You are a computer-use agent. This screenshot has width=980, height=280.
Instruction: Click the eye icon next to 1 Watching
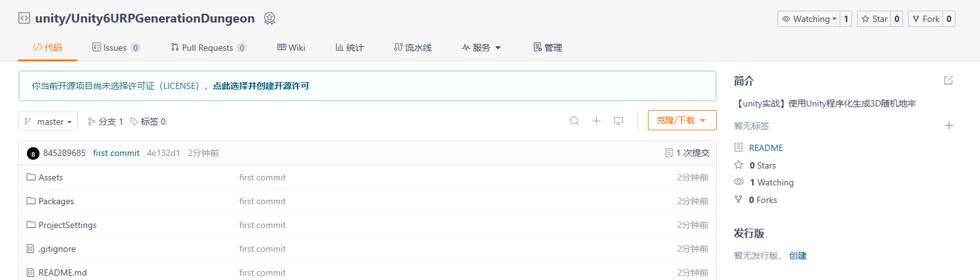click(739, 182)
